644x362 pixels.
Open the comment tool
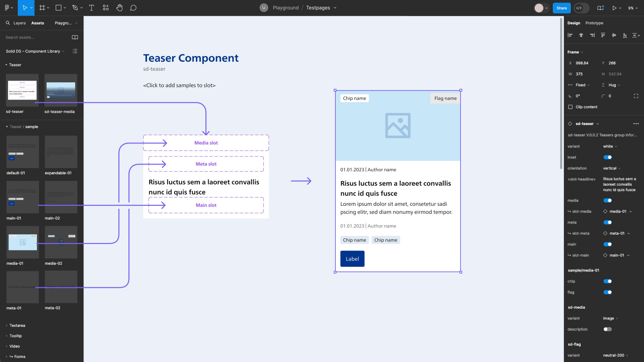click(x=133, y=7)
